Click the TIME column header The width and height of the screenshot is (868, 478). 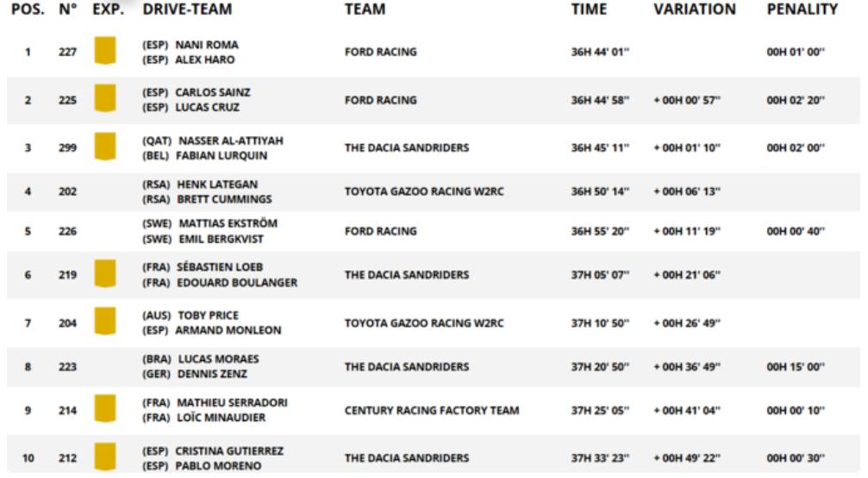point(589,9)
